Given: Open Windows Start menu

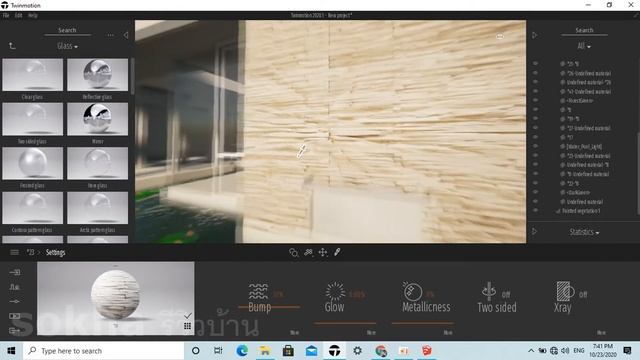Looking at the screenshot, I should (x=11, y=351).
